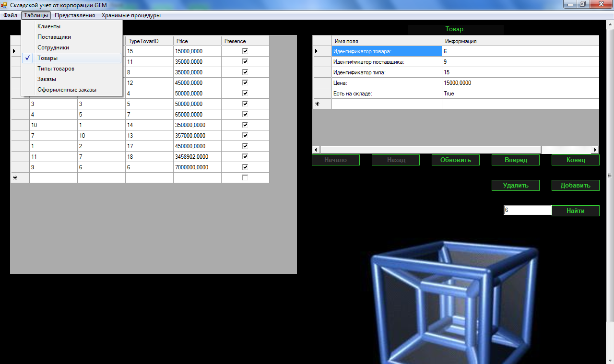Select the Есть на складе: cell

387,94
